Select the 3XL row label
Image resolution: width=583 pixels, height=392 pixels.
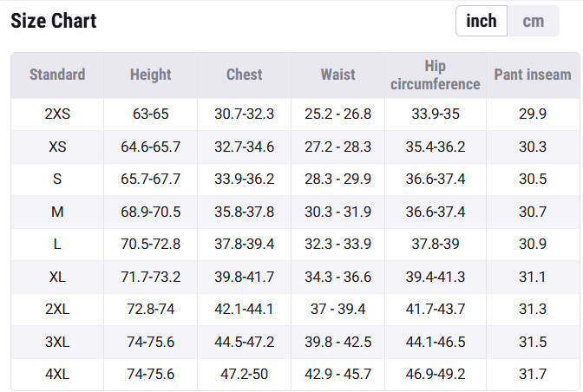point(57,342)
